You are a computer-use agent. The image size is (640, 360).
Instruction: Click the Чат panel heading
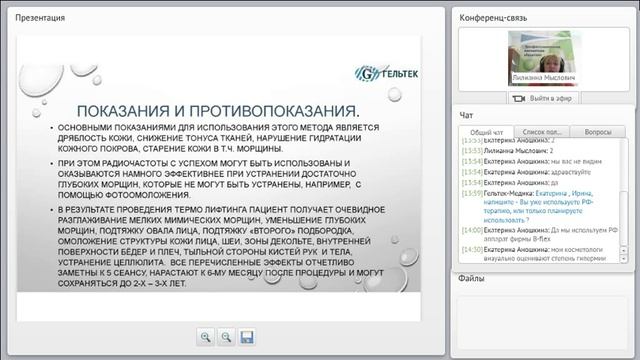466,116
